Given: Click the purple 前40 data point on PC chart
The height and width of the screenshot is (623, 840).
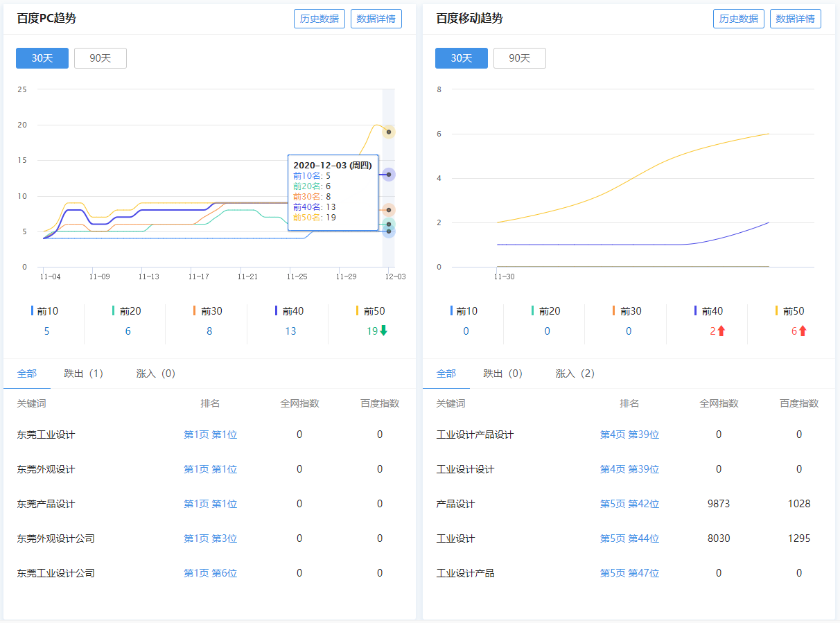Looking at the screenshot, I should coord(389,175).
